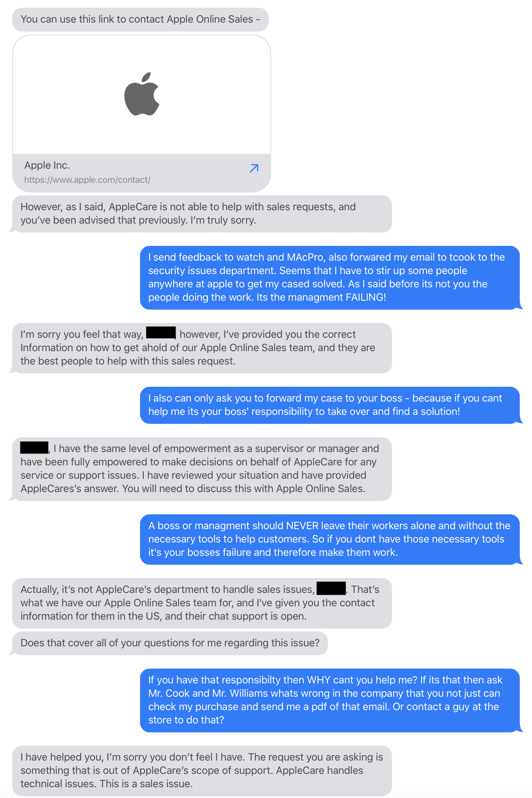
Task: Click the redacted name after "feel that way,"
Action: 161,333
